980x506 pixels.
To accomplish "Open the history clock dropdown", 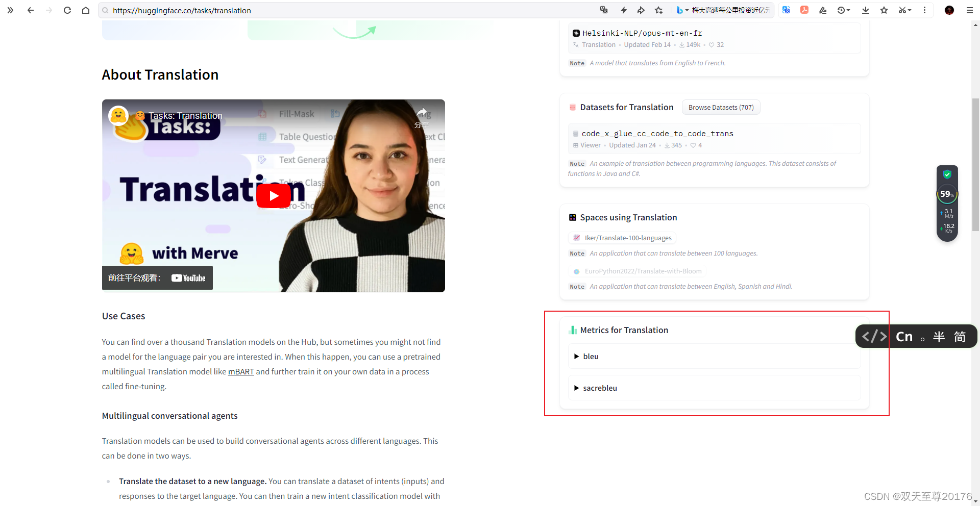I will pyautogui.click(x=844, y=10).
